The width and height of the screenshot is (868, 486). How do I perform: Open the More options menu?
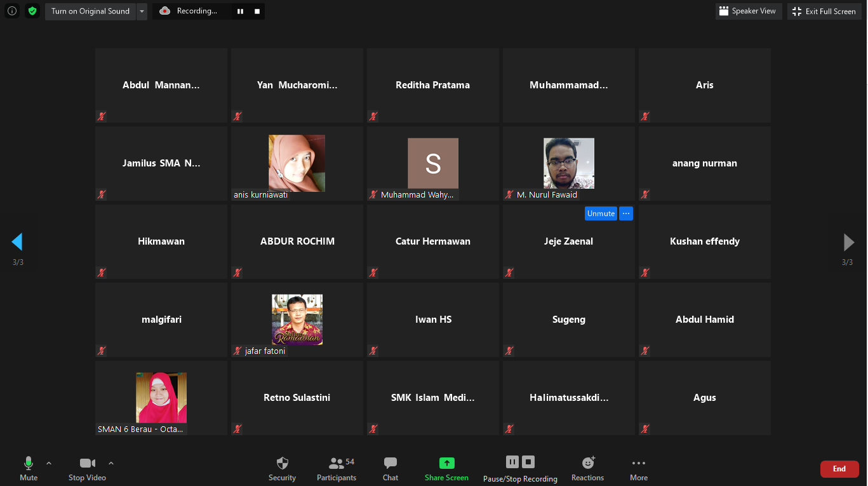coord(639,469)
